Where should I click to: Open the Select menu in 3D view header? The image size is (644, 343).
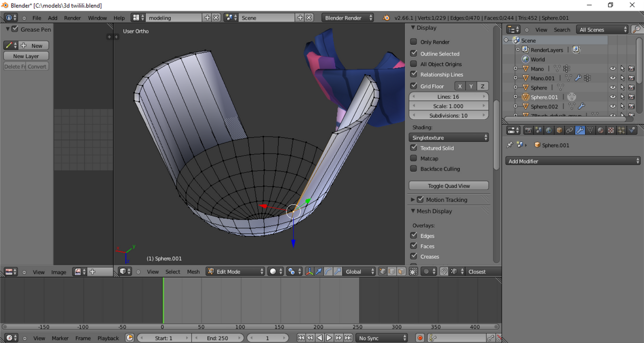172,272
